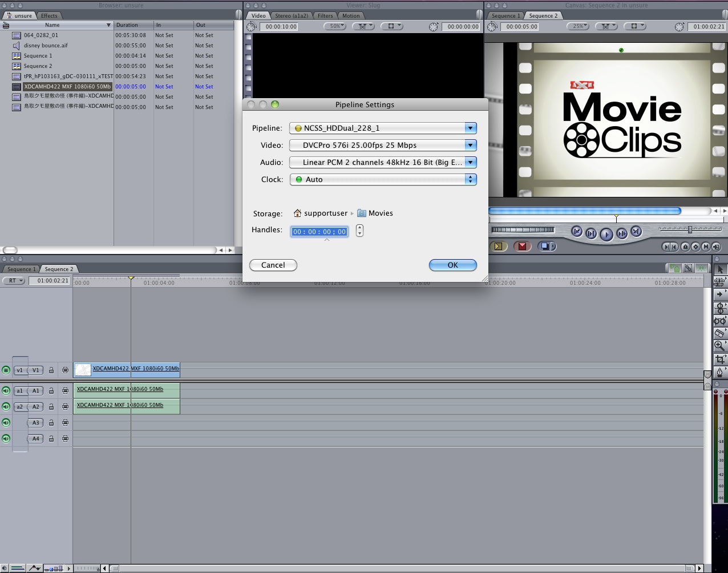Cancel the Pipeline Settings dialog
The image size is (728, 573).
point(273,265)
